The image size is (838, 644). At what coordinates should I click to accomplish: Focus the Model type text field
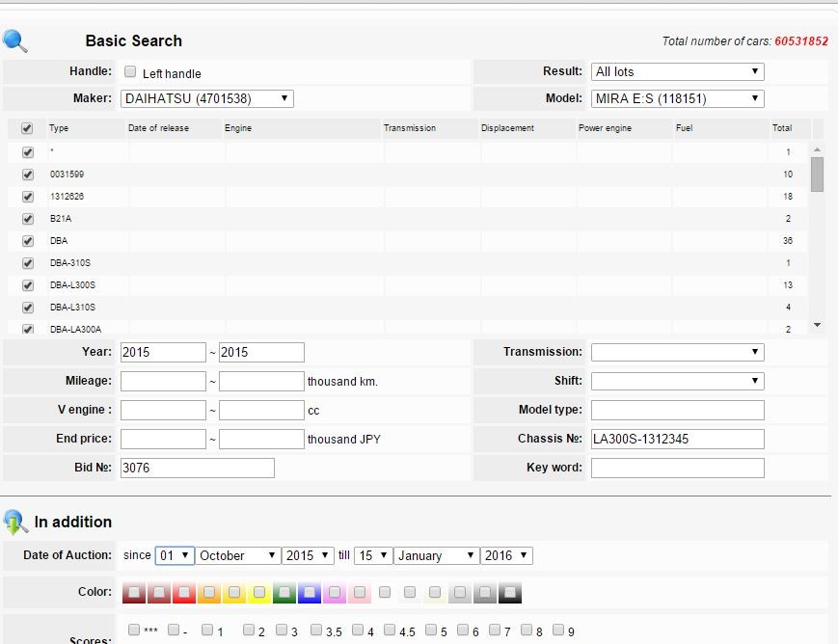point(677,411)
